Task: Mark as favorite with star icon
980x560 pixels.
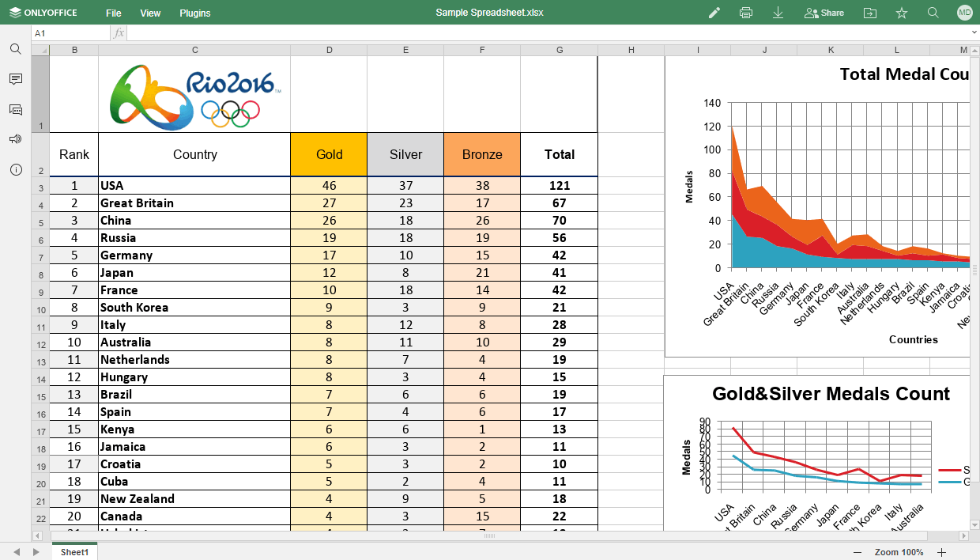Action: tap(902, 13)
